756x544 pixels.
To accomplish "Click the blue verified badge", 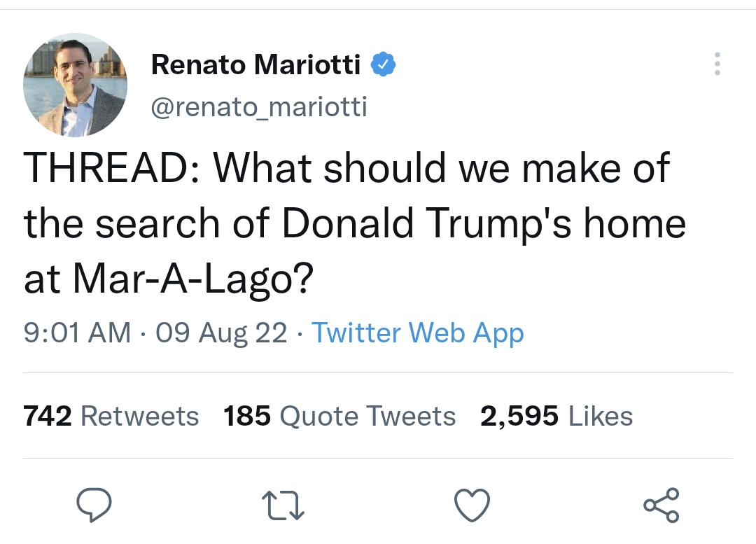I will pyautogui.click(x=384, y=62).
